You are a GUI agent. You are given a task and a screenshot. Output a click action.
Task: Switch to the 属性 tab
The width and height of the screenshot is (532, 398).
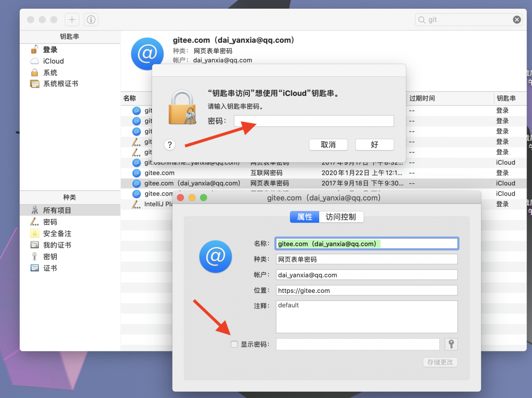pyautogui.click(x=305, y=217)
